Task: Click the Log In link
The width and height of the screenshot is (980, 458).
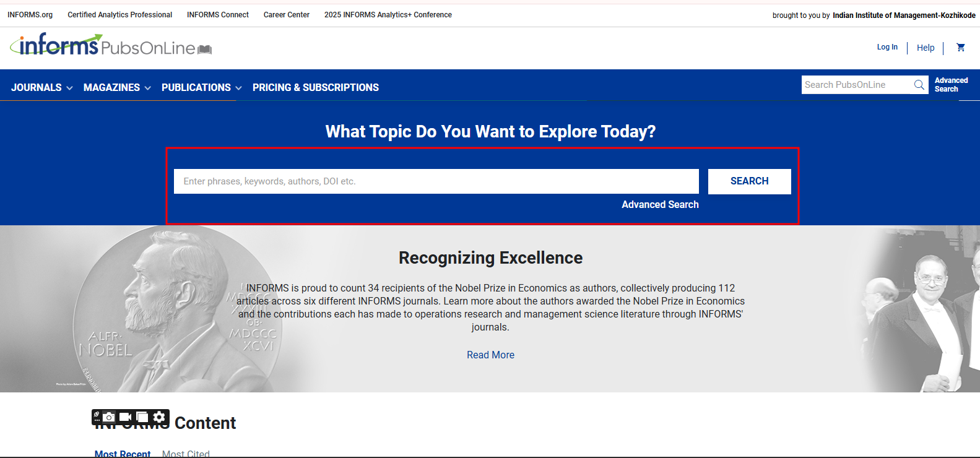Action: click(887, 47)
